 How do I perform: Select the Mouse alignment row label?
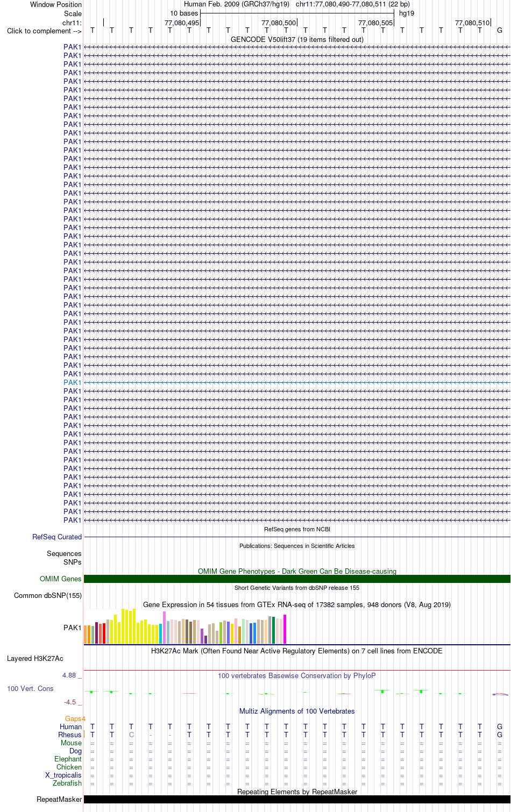72,743
